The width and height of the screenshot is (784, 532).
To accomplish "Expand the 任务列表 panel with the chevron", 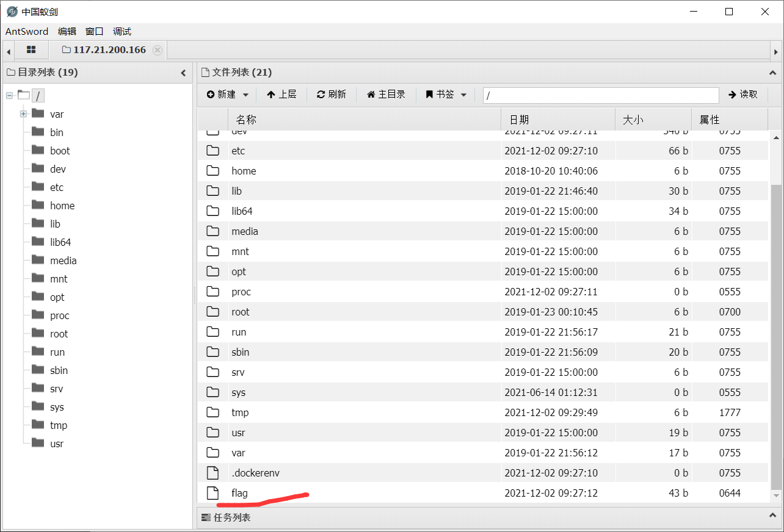I will 772,517.
